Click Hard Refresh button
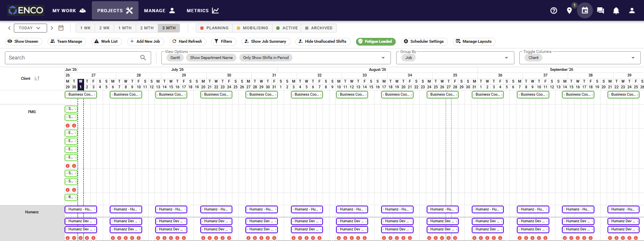The image size is (644, 241). click(x=187, y=42)
